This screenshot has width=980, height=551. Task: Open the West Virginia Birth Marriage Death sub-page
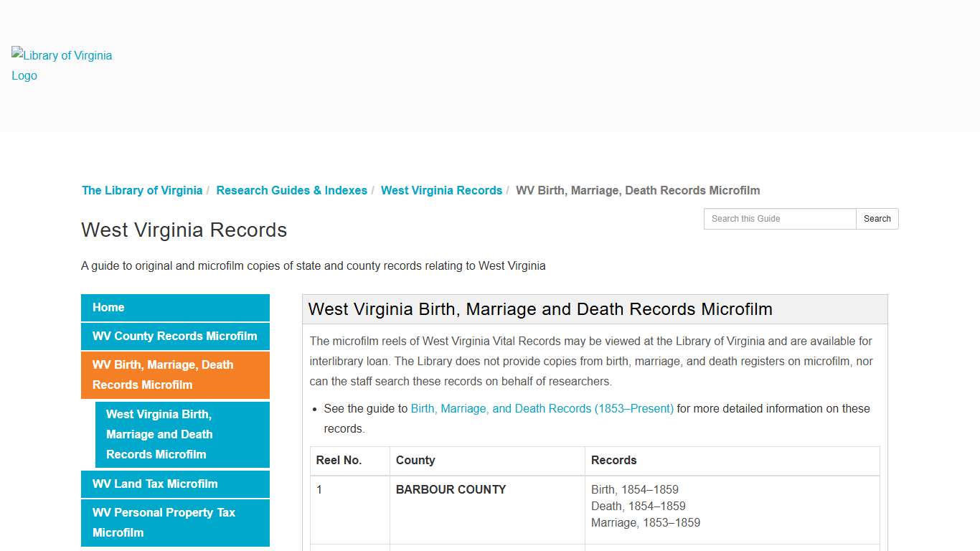159,434
